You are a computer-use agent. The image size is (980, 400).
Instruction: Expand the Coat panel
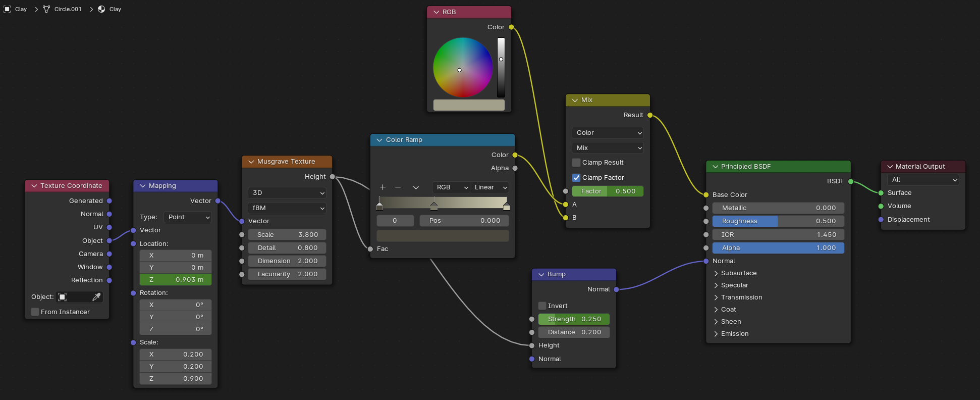[716, 310]
